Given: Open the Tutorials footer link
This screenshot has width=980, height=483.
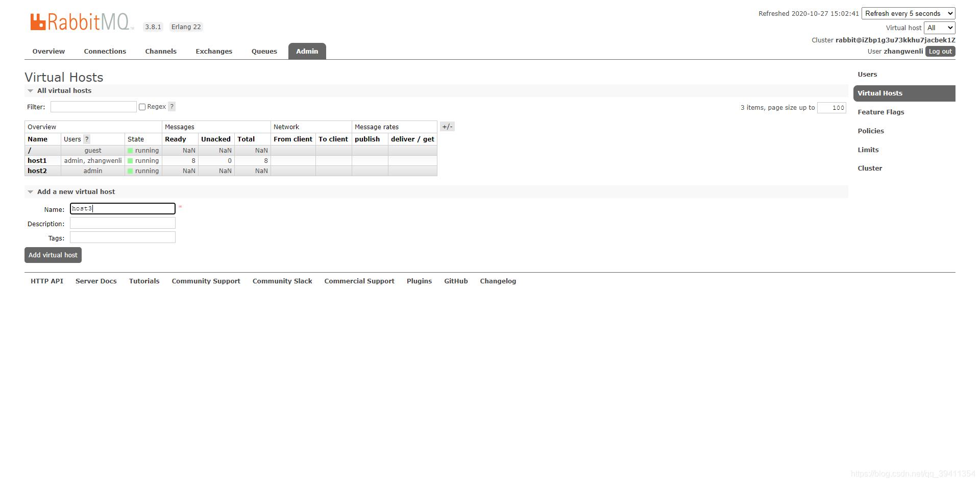Looking at the screenshot, I should click(x=144, y=281).
